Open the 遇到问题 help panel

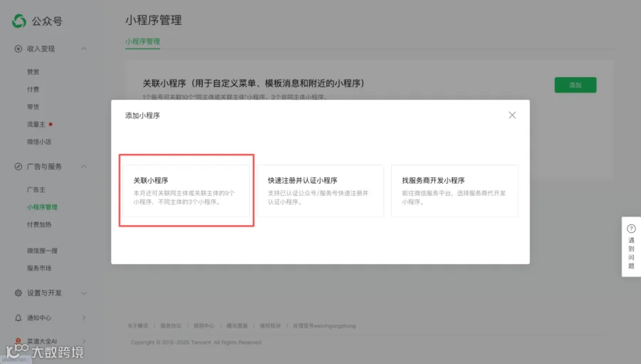631,246
